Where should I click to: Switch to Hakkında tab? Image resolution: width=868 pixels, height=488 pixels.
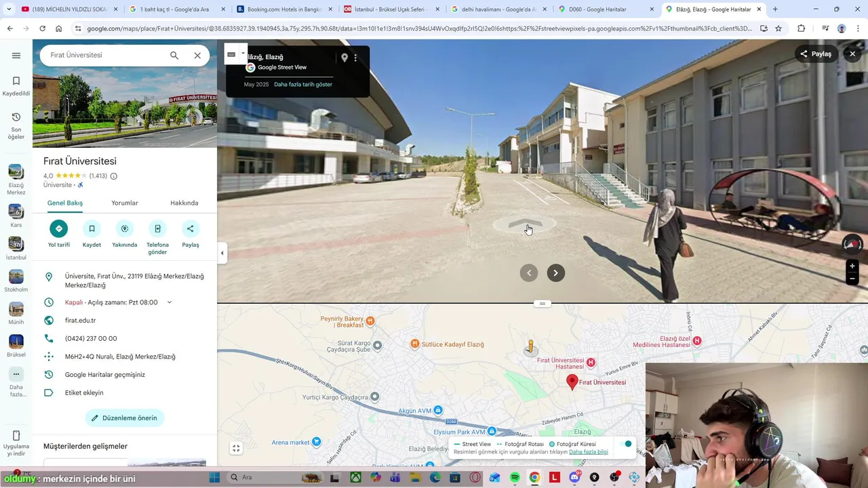184,203
